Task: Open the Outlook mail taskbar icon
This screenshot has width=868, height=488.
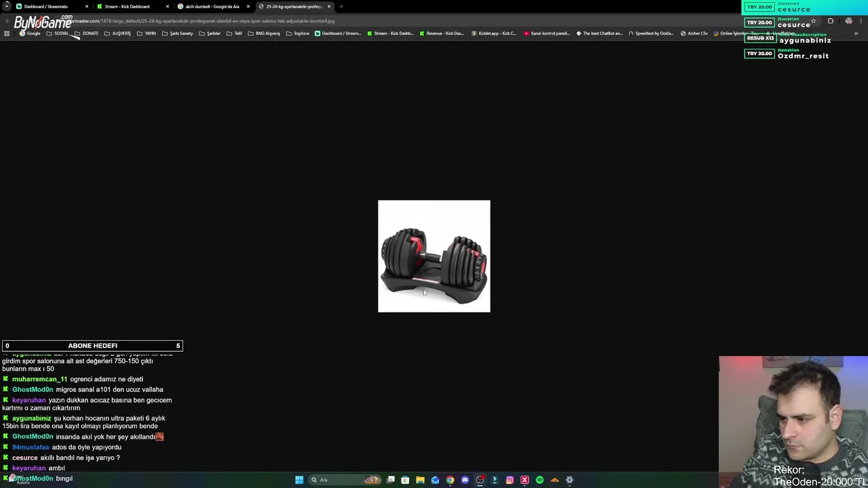Action: pyautogui.click(x=435, y=480)
